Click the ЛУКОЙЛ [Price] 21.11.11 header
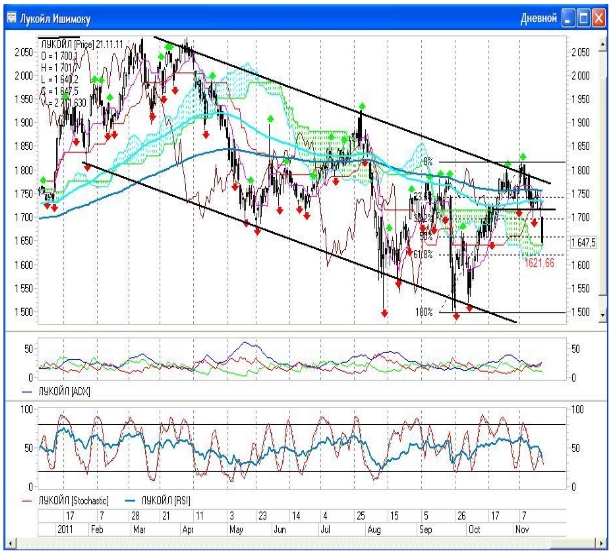Image resolution: width=611 pixels, height=555 pixels. pyautogui.click(x=82, y=44)
